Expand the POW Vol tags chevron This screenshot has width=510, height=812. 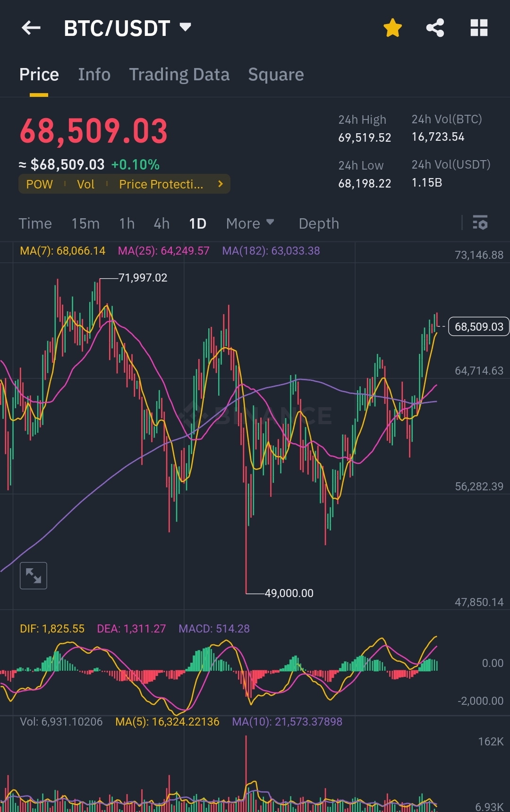(220, 184)
